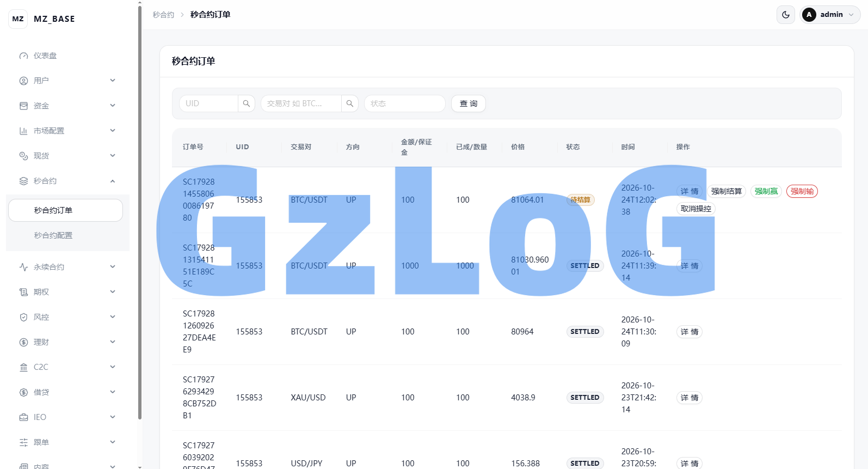
Task: Click the 强制结算 button
Action: coord(727,191)
